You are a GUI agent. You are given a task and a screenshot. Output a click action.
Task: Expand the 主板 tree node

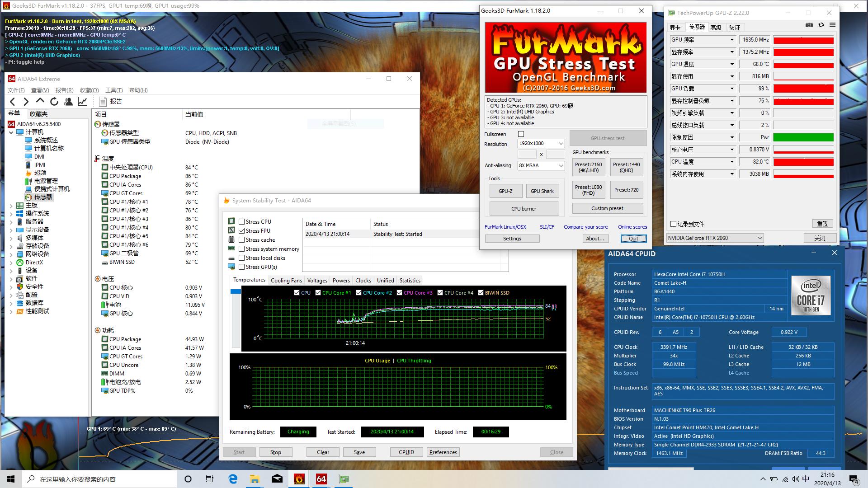tap(11, 206)
